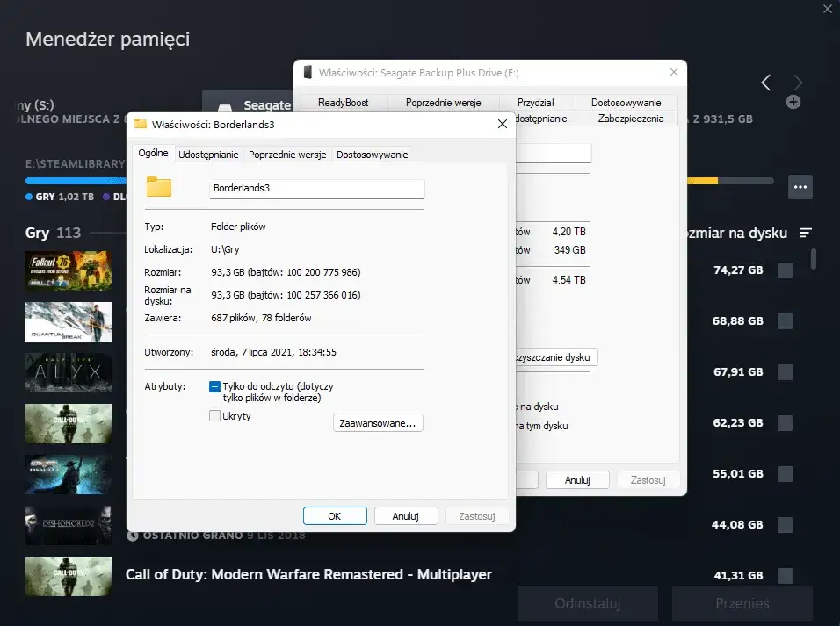This screenshot has width=840, height=626.
Task: Select the Fallout 76 game thumbnail
Action: [68, 270]
